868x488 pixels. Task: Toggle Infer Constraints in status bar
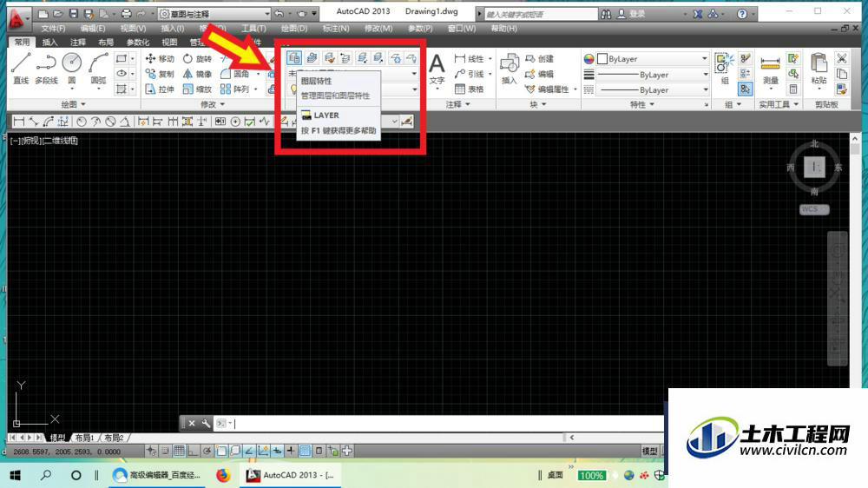pyautogui.click(x=151, y=451)
